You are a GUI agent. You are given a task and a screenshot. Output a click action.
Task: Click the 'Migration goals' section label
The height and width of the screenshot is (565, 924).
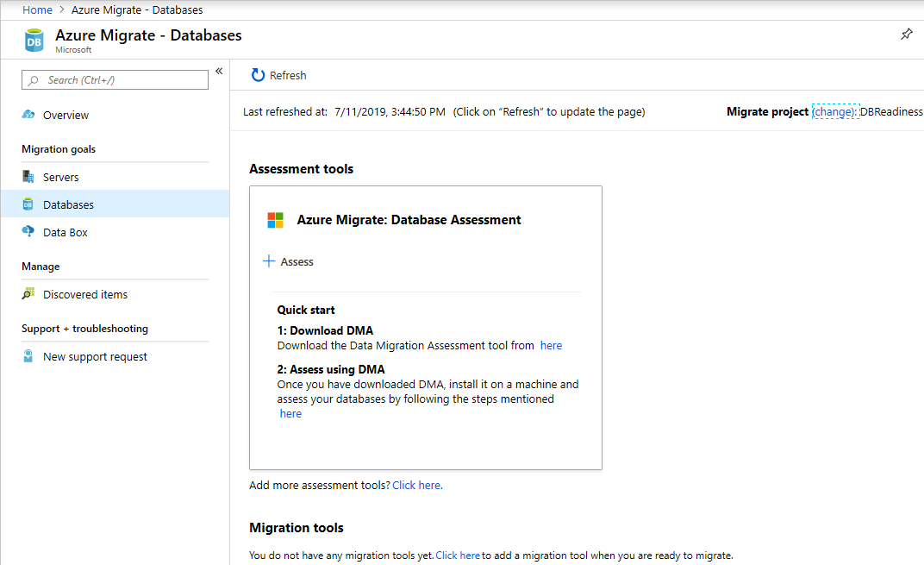59,149
